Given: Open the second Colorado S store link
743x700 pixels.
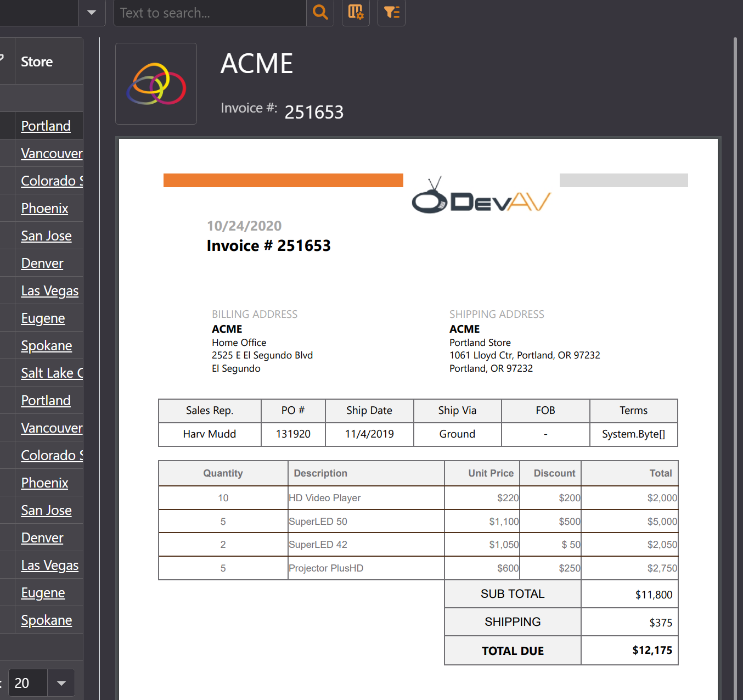Looking at the screenshot, I should [52, 455].
